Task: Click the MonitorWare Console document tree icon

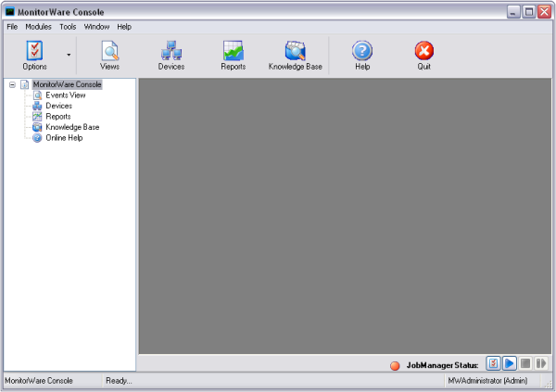Action: pyautogui.click(x=24, y=84)
